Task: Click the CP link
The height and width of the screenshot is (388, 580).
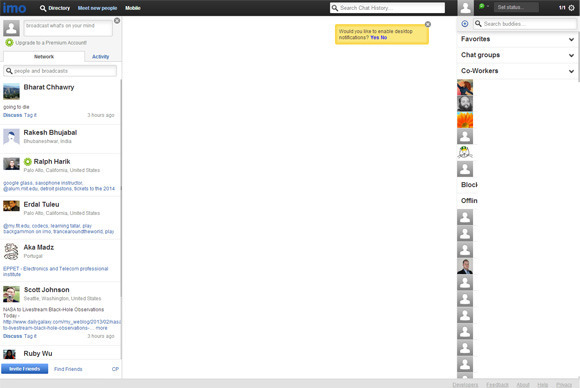Action: (x=115, y=369)
